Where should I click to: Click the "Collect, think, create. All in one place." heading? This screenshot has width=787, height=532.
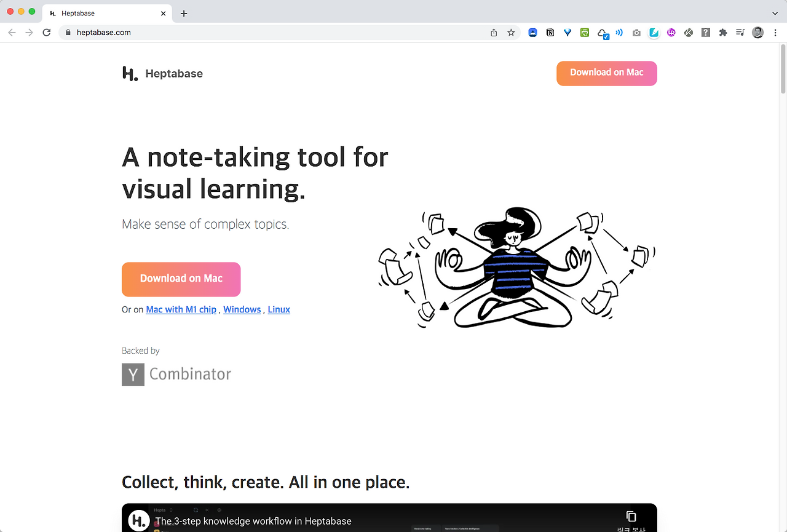[x=266, y=482]
